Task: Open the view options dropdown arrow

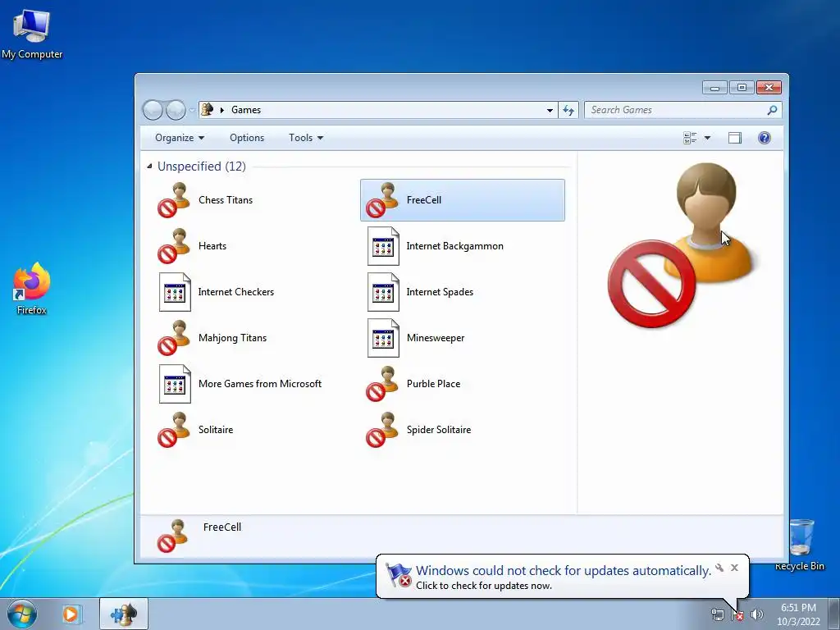Action: click(707, 138)
